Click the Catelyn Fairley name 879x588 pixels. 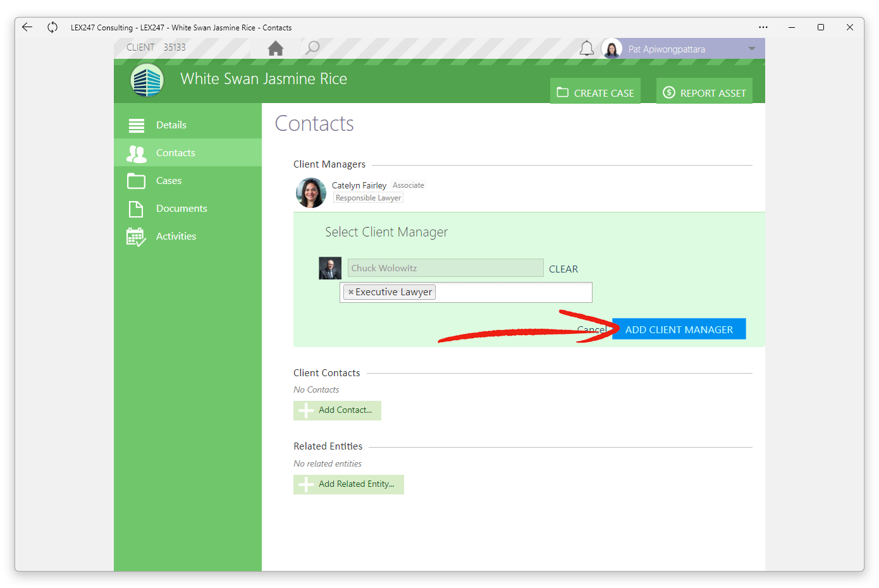tap(359, 185)
